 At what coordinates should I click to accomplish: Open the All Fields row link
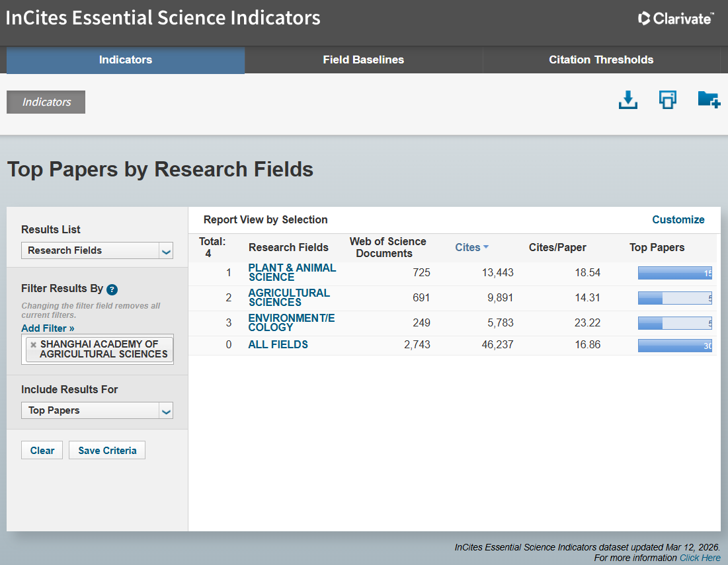pos(278,345)
